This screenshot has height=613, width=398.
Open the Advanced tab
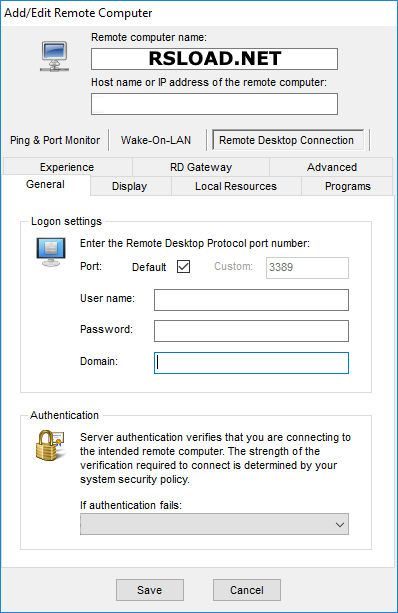332,167
